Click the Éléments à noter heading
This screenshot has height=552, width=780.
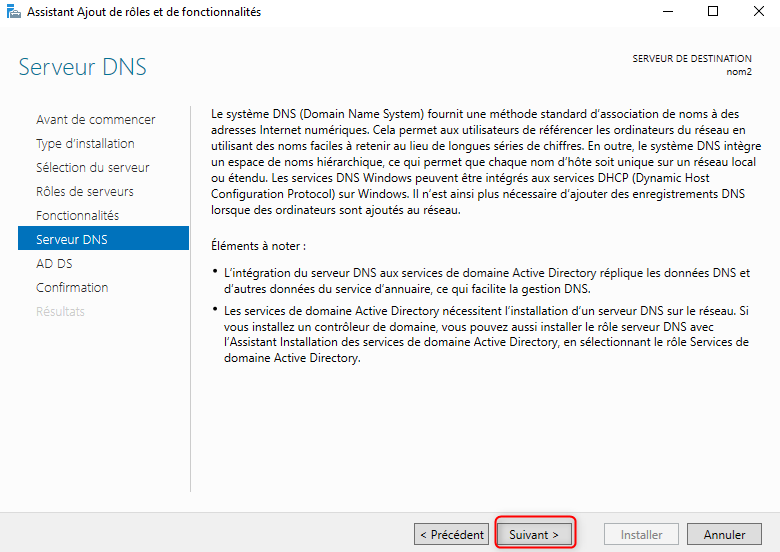pos(258,246)
